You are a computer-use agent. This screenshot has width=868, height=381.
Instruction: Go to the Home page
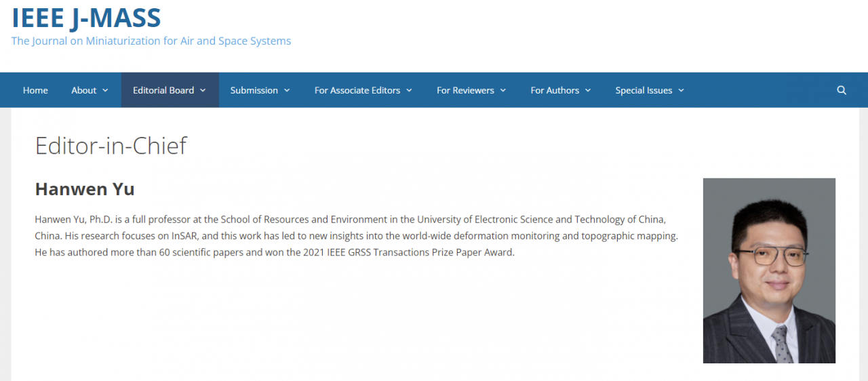pos(35,90)
